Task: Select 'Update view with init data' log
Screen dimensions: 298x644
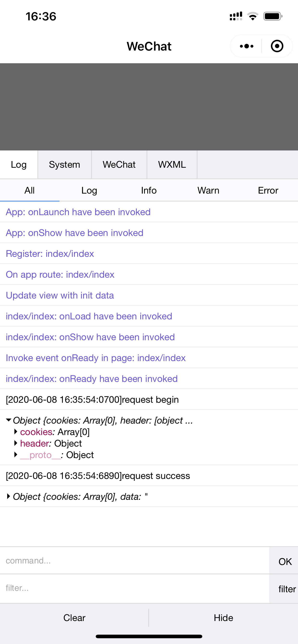Action: click(149, 295)
